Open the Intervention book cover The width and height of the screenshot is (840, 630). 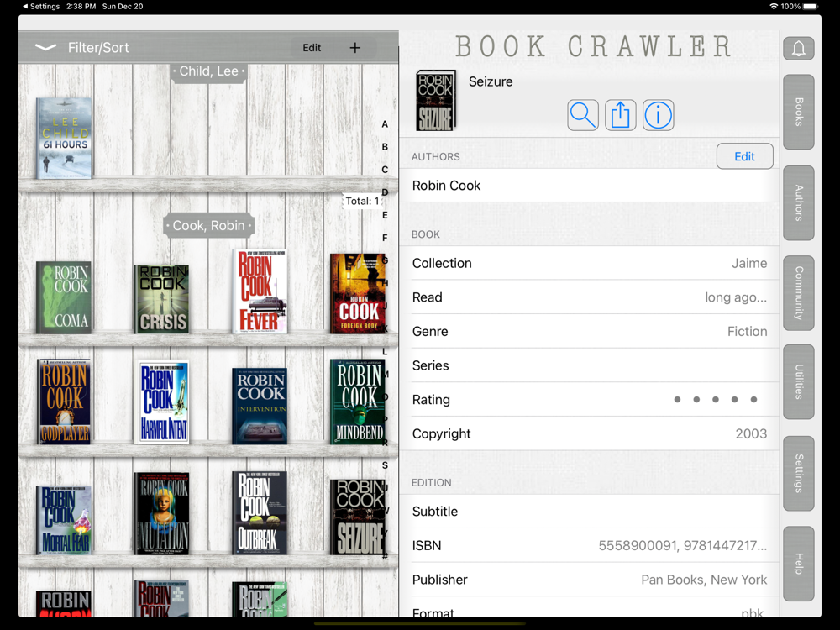(x=260, y=406)
